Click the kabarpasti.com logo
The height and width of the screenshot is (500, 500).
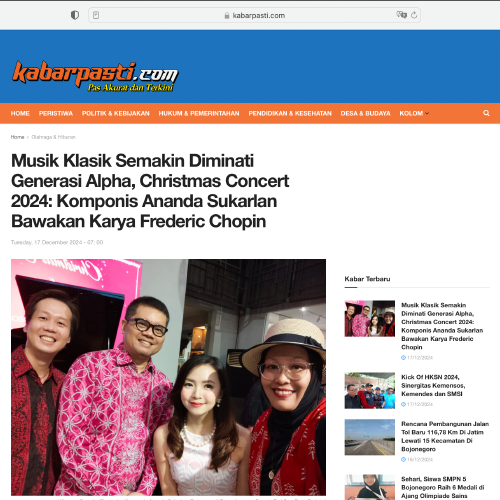pyautogui.click(x=95, y=76)
